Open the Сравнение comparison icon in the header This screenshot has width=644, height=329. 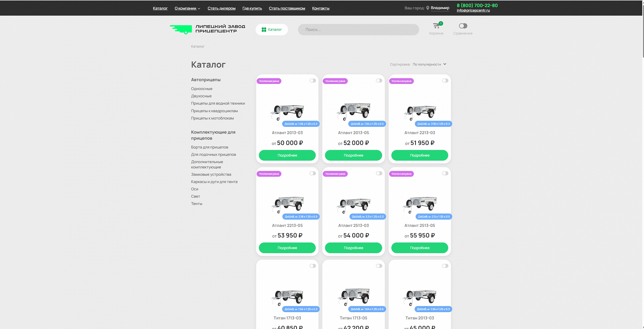[x=463, y=26]
